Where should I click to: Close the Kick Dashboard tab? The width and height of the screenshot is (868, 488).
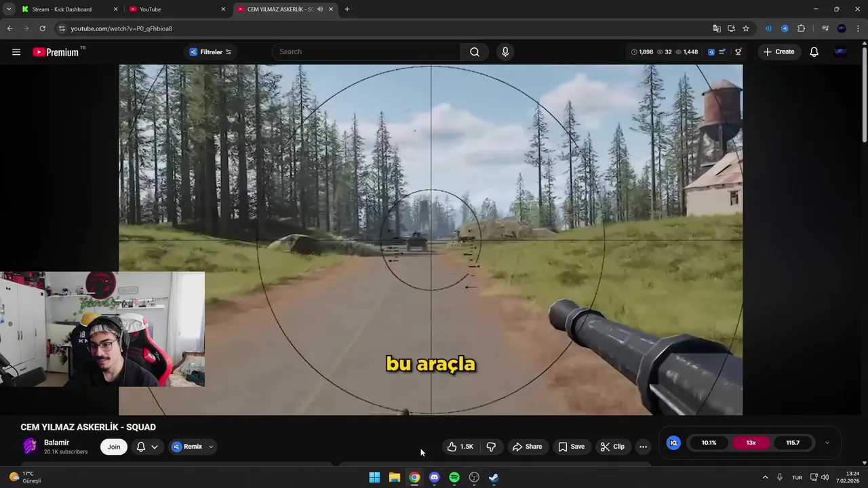tap(115, 9)
